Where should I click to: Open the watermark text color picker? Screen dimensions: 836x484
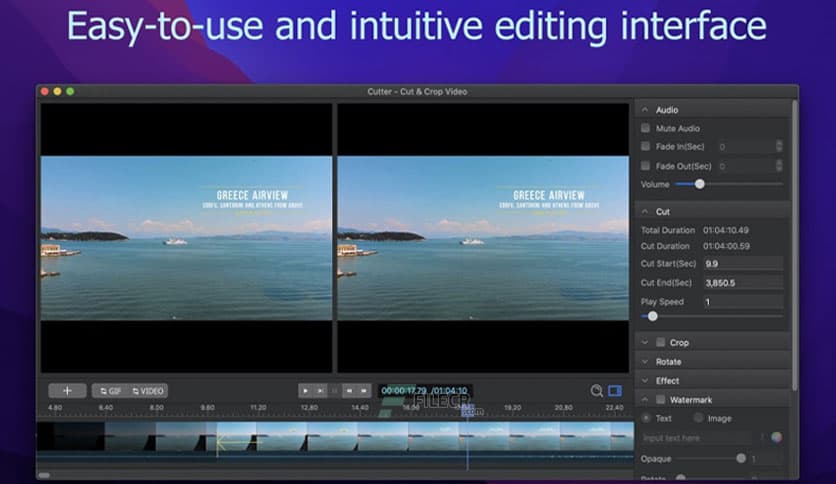[776, 438]
